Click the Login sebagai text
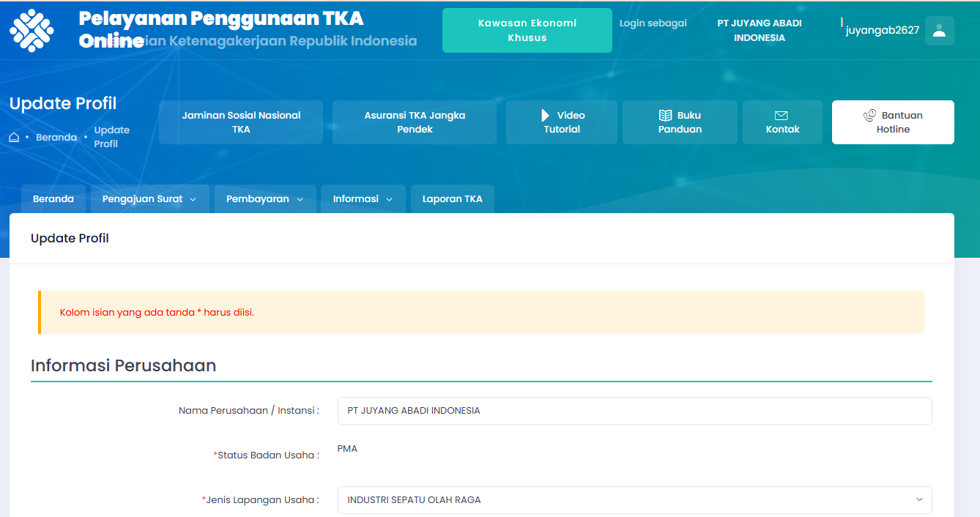The image size is (980, 517). (x=653, y=23)
